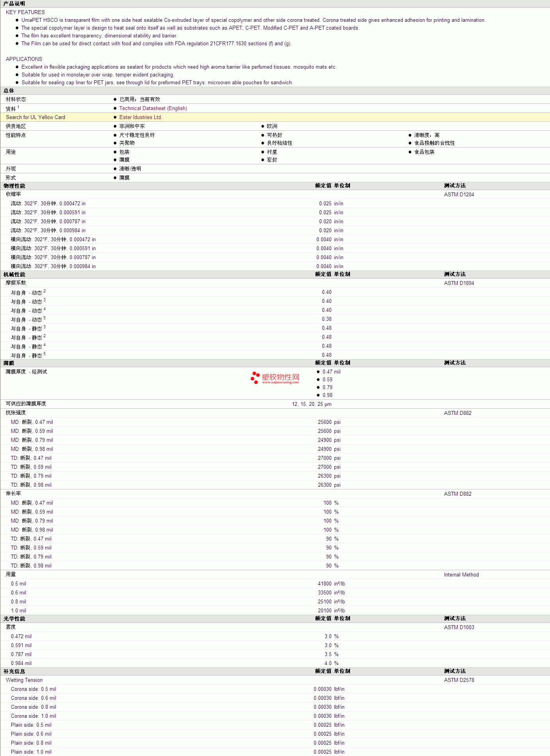Select the 用量 property label
The width and height of the screenshot is (550, 756).
click(11, 575)
